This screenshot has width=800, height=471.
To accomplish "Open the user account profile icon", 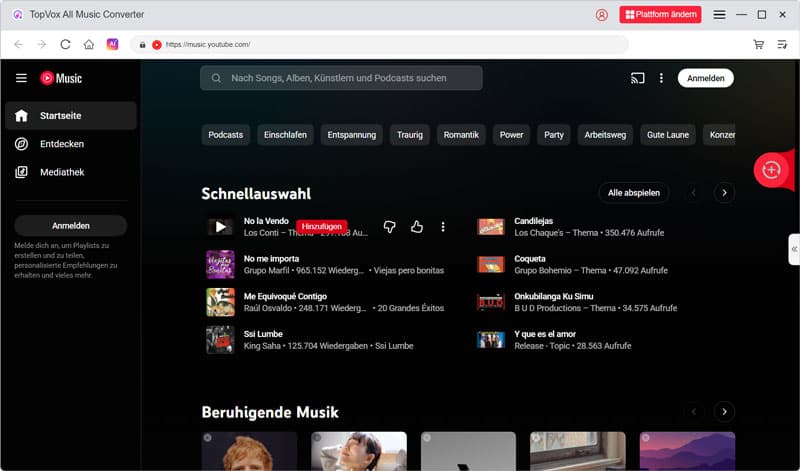I will [601, 15].
